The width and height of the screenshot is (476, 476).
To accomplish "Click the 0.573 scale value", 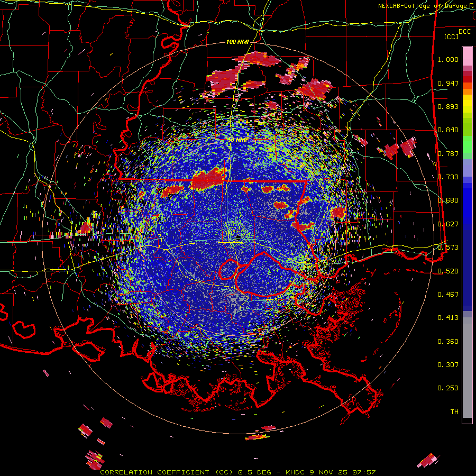I will (448, 248).
